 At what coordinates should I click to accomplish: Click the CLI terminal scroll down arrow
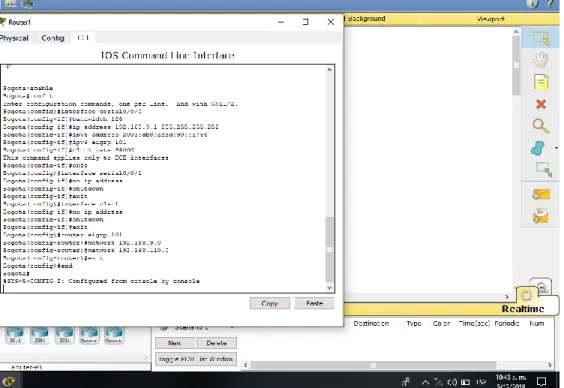(329, 288)
